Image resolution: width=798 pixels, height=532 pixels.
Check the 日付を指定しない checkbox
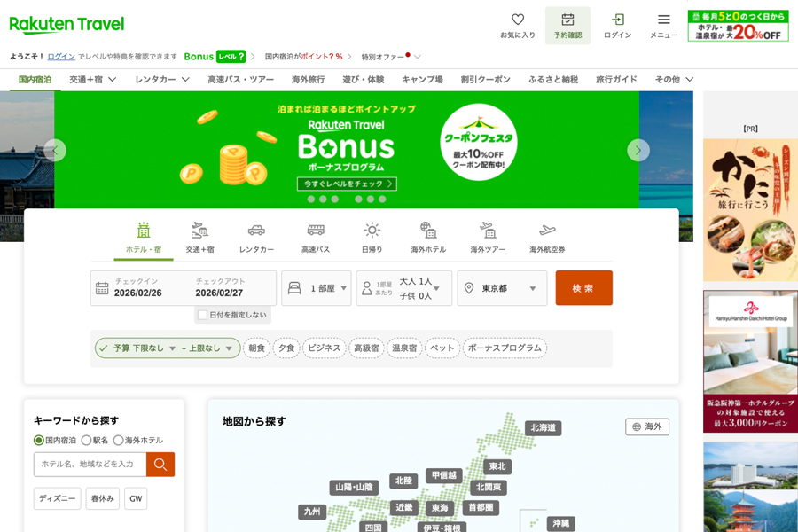pyautogui.click(x=203, y=315)
